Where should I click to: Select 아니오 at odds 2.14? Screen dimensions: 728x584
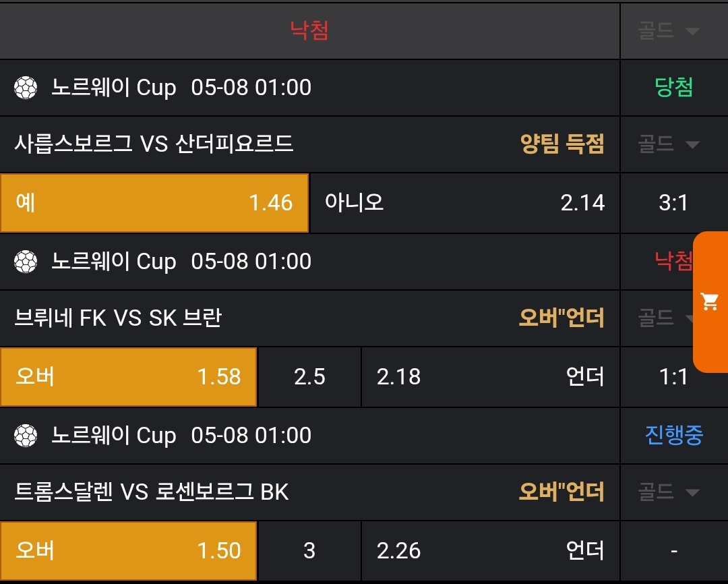(464, 203)
